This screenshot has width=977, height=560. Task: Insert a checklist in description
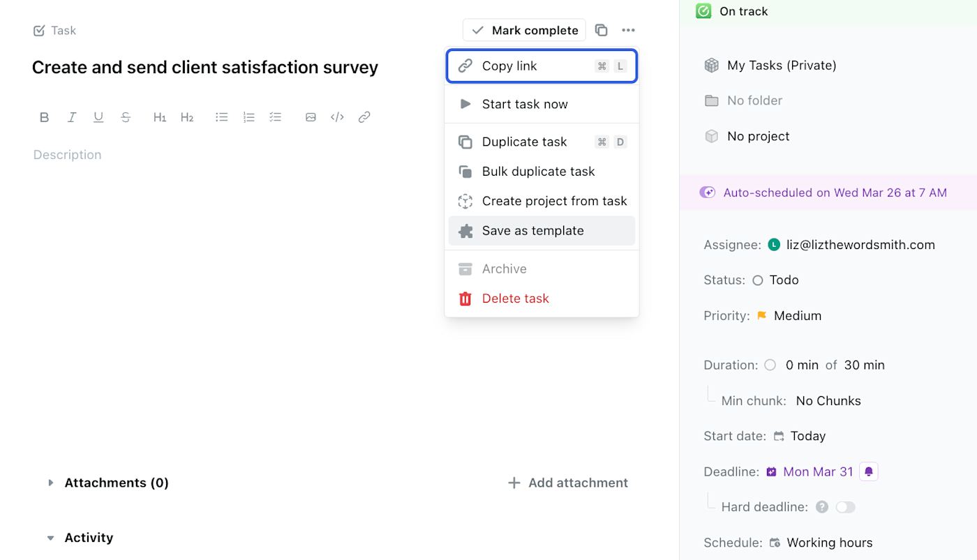point(276,117)
